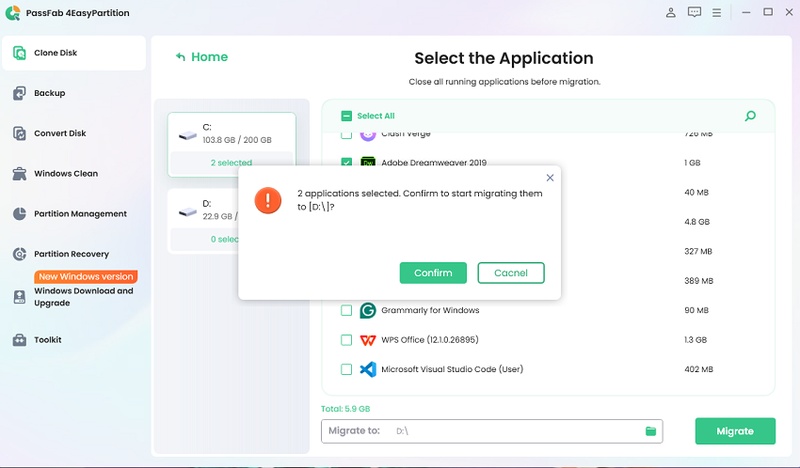Viewport: 800px width, 468px height.
Task: Click the Migrate button
Action: pos(735,431)
